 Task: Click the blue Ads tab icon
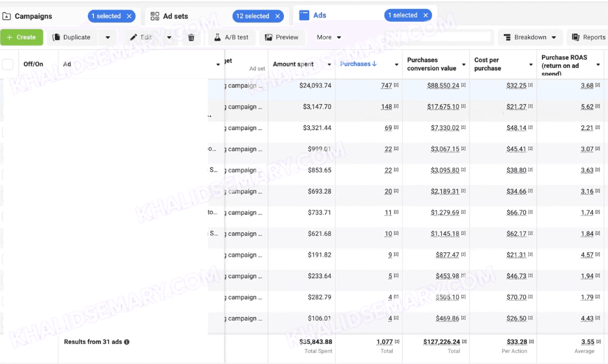[x=305, y=15]
